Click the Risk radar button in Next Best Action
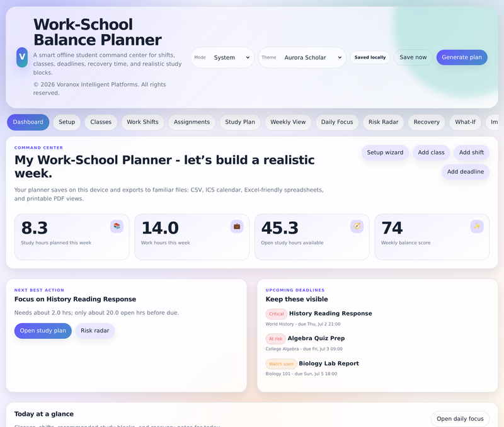This screenshot has height=427, width=504. click(x=95, y=331)
